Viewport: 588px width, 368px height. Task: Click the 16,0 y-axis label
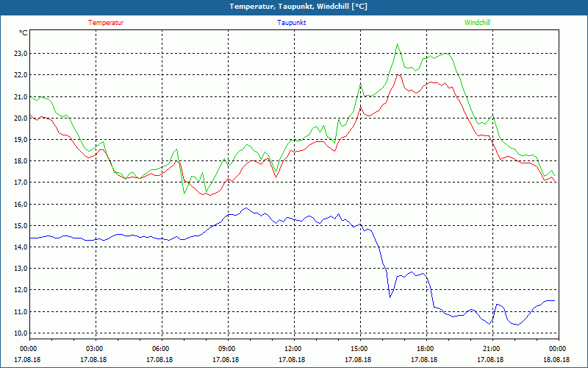(x=21, y=205)
